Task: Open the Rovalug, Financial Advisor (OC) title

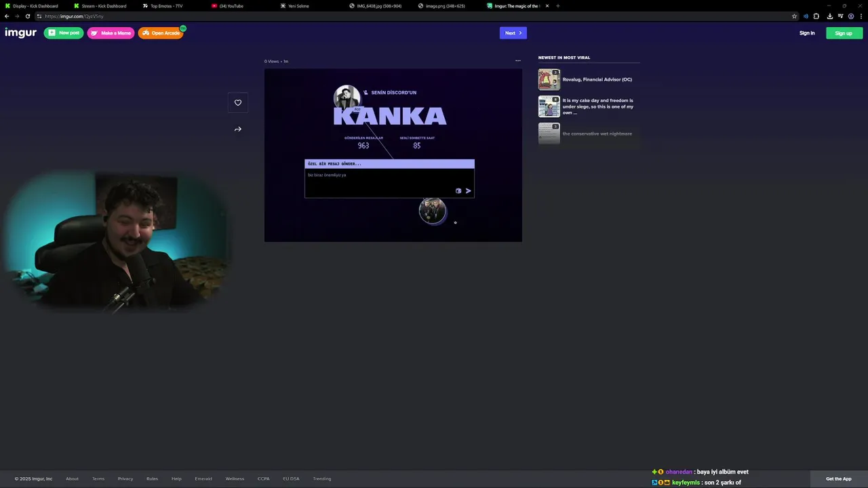Action: (x=597, y=79)
